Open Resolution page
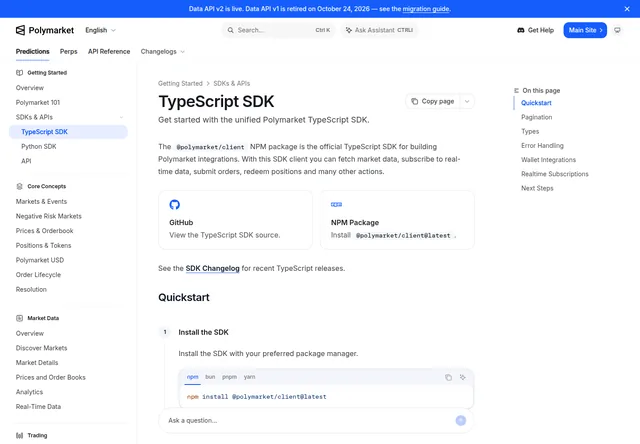 [31, 290]
